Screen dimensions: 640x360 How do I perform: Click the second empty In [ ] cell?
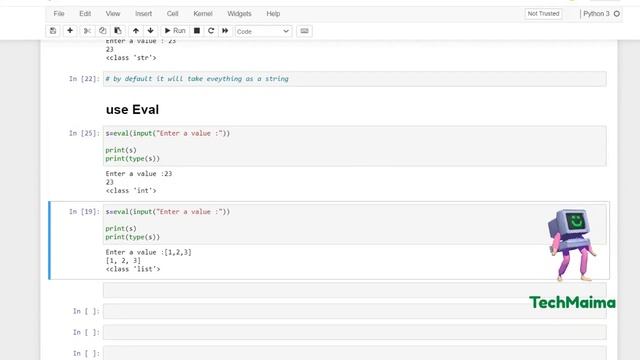click(x=354, y=332)
